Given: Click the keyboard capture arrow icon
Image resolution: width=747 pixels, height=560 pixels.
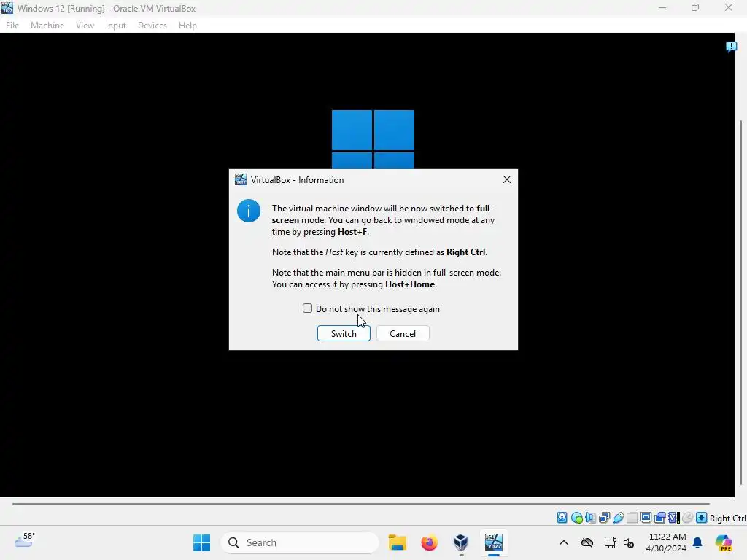Looking at the screenshot, I should click(x=701, y=518).
